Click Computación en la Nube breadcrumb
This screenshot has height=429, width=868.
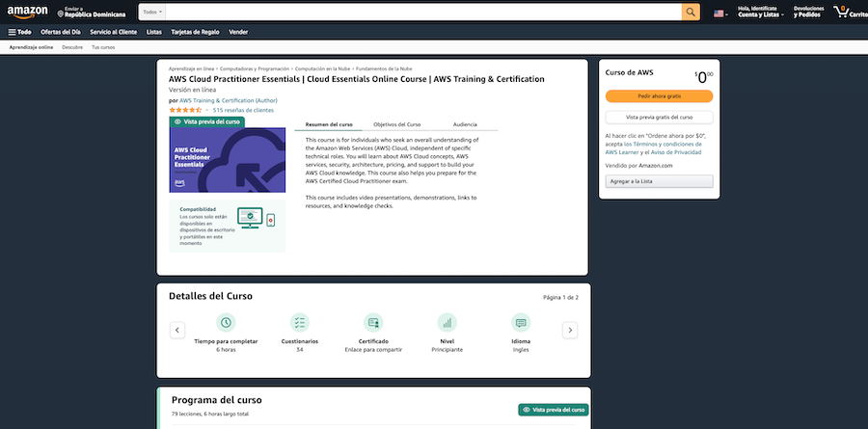click(322, 69)
